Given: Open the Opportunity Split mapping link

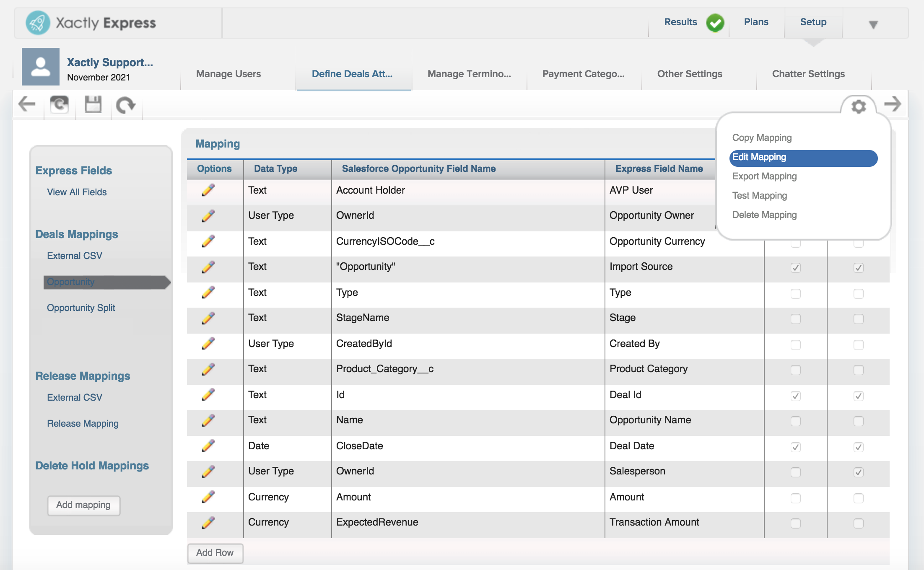Looking at the screenshot, I should (x=81, y=308).
